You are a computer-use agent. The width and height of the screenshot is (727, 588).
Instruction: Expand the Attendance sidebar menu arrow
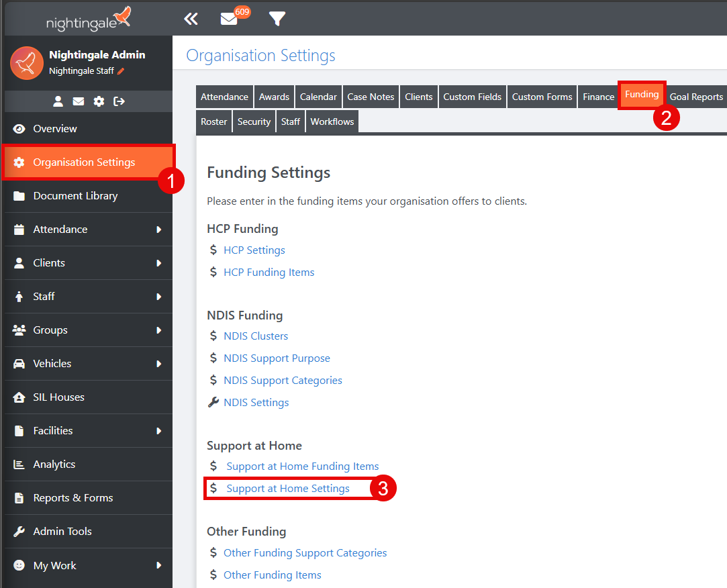(x=159, y=230)
